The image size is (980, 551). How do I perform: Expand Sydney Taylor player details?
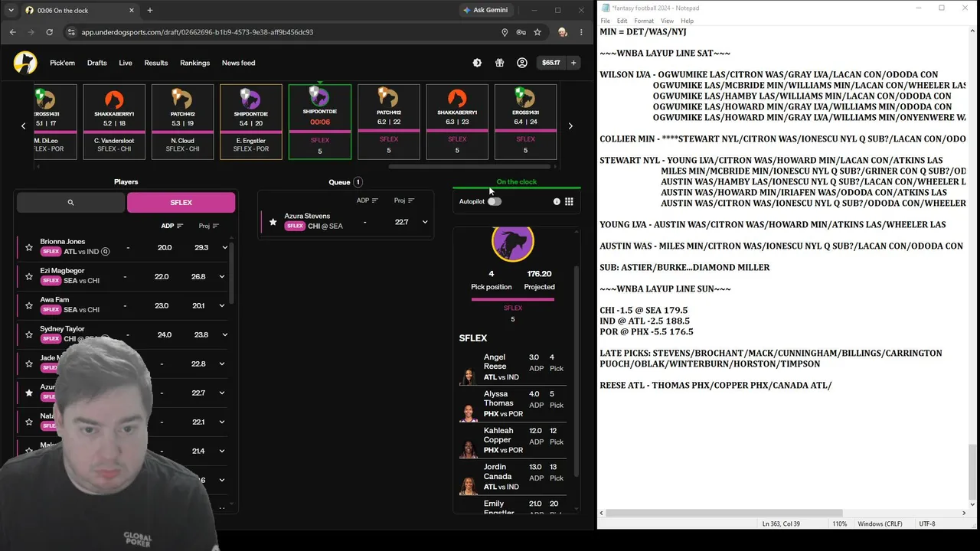224,334
